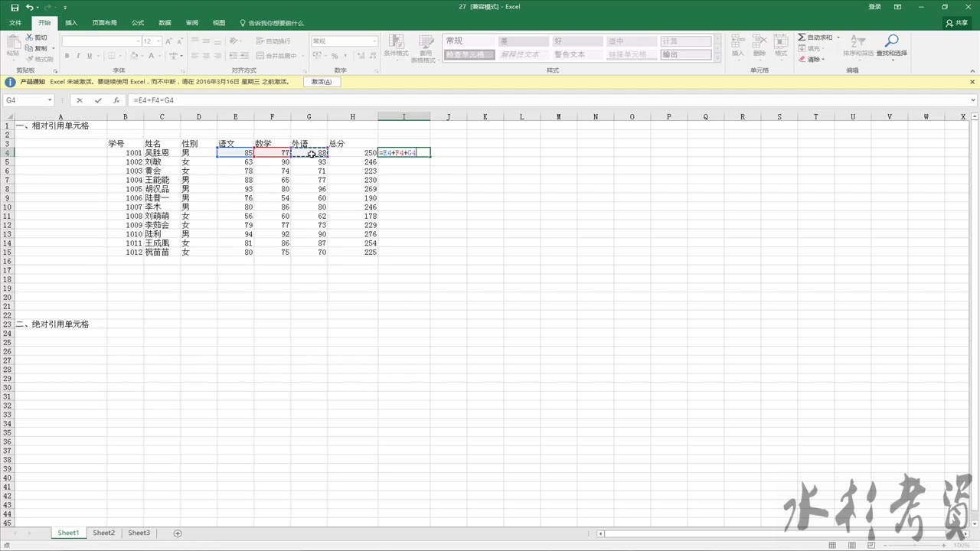Open the View (视图) ribbon tab
The image size is (980, 551).
click(219, 22)
